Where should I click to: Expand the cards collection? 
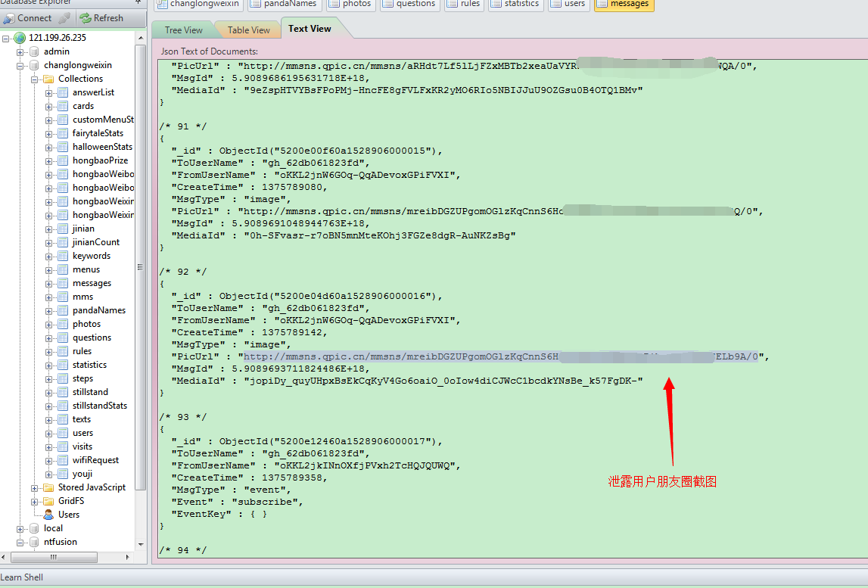pos(48,106)
